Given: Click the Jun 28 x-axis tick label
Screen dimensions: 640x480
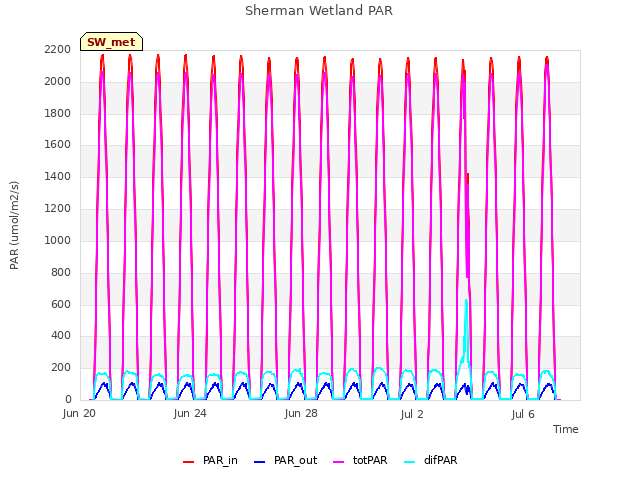Looking at the screenshot, I should pyautogui.click(x=301, y=413).
